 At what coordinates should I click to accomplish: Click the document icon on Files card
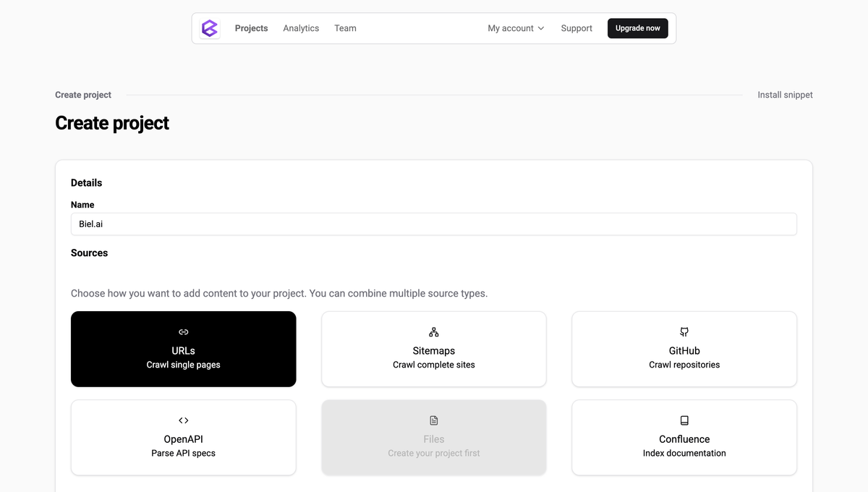pos(433,420)
